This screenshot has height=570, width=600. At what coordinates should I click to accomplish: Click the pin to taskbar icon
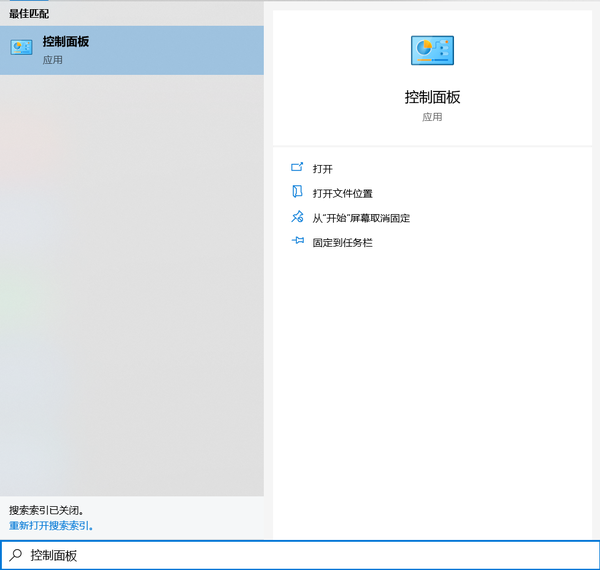tap(297, 241)
